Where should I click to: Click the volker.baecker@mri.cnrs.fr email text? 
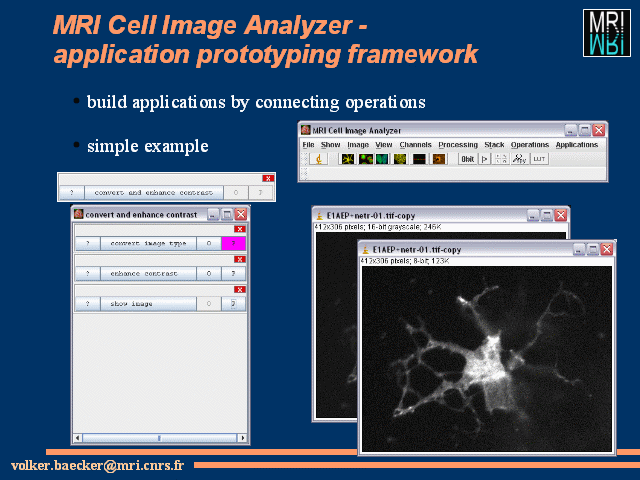pos(98,465)
